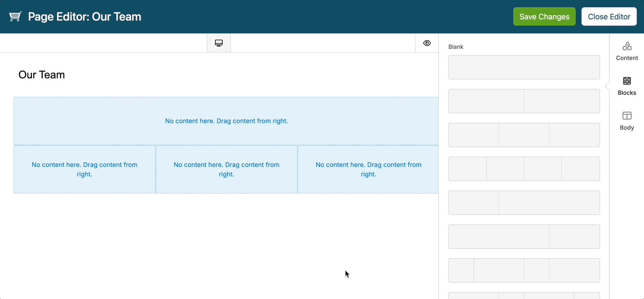Select the single-column Blank block layout
644x299 pixels.
pyautogui.click(x=524, y=67)
